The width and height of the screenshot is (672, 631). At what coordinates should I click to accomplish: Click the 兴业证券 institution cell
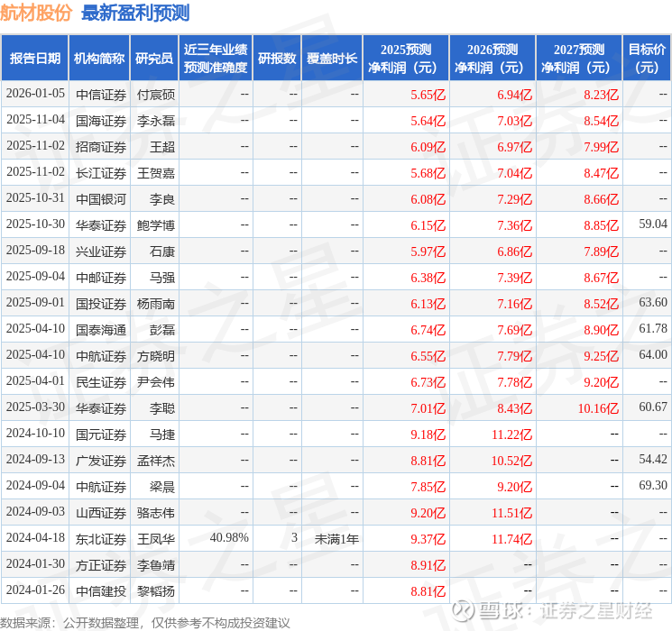coord(101,251)
